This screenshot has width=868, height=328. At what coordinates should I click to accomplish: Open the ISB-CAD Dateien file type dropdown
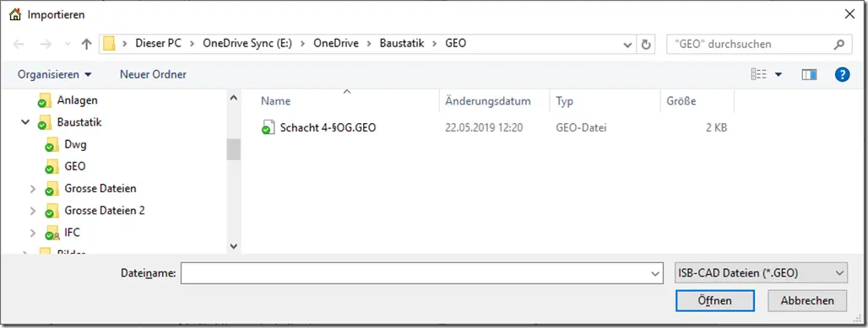[x=762, y=272]
